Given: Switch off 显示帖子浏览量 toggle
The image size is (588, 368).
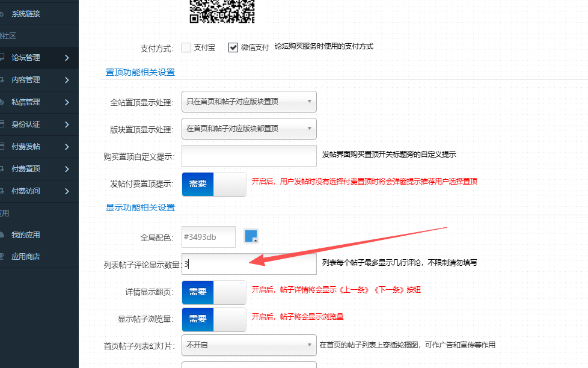Looking at the screenshot, I should coord(213,319).
